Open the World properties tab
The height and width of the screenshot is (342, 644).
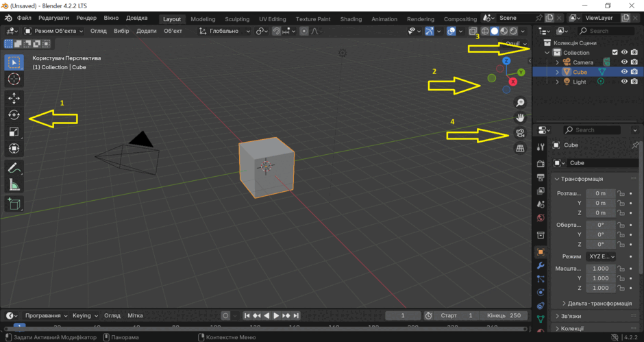point(541,218)
